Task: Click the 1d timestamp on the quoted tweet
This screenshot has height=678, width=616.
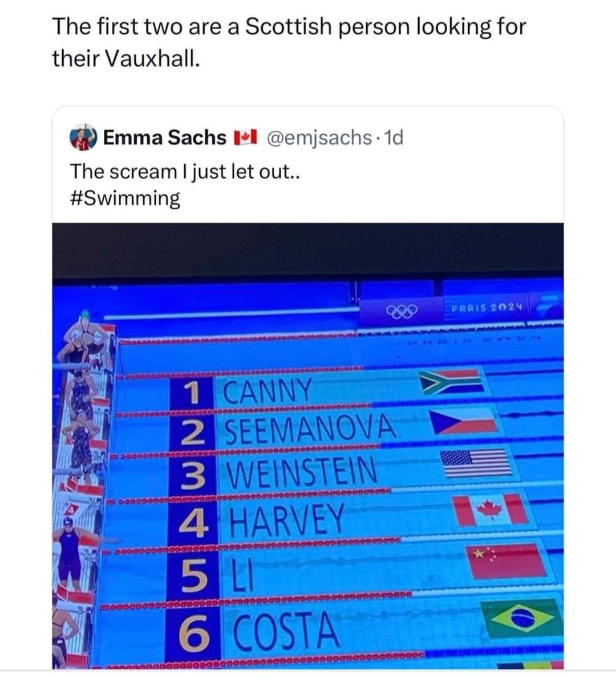Action: click(x=394, y=138)
